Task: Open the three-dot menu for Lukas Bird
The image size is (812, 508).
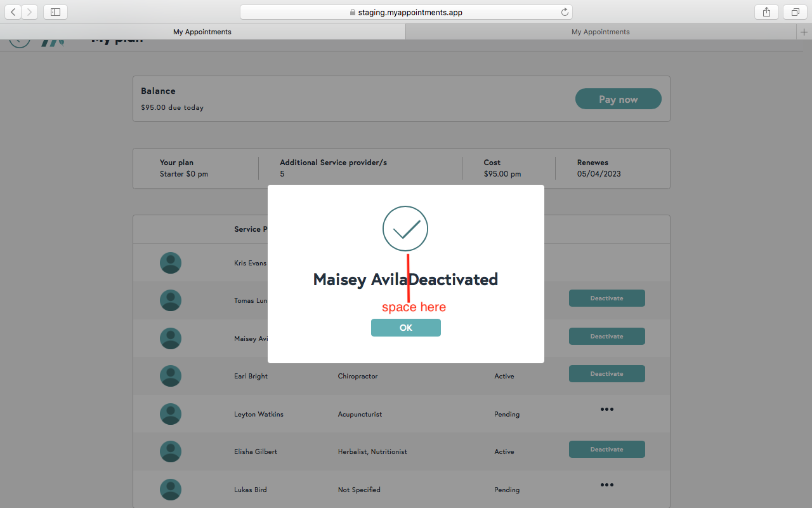Action: (x=606, y=485)
